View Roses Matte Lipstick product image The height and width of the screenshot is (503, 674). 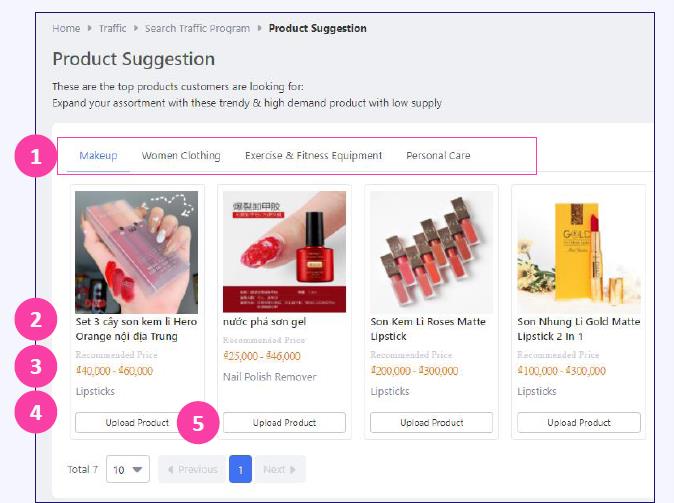(x=432, y=252)
